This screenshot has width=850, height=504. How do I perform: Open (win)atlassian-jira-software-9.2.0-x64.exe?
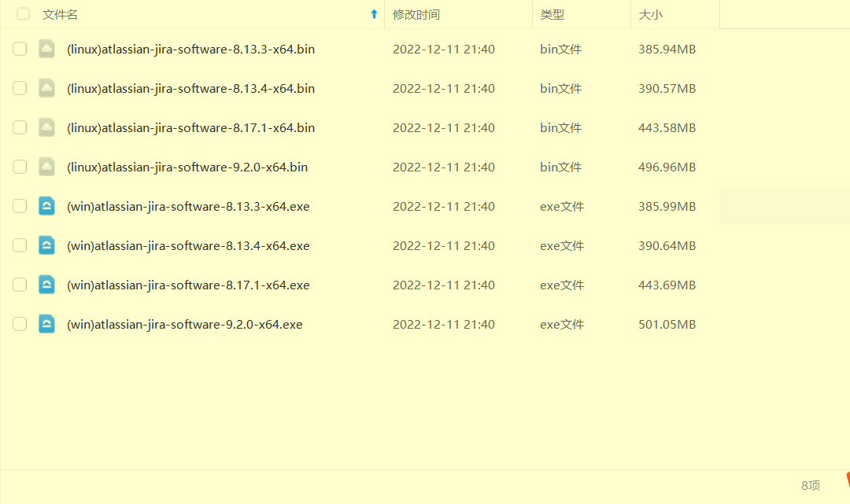click(x=185, y=325)
